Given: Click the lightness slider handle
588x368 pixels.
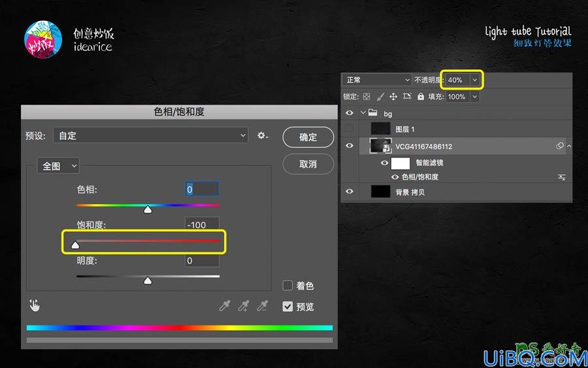Looking at the screenshot, I should click(x=148, y=280).
